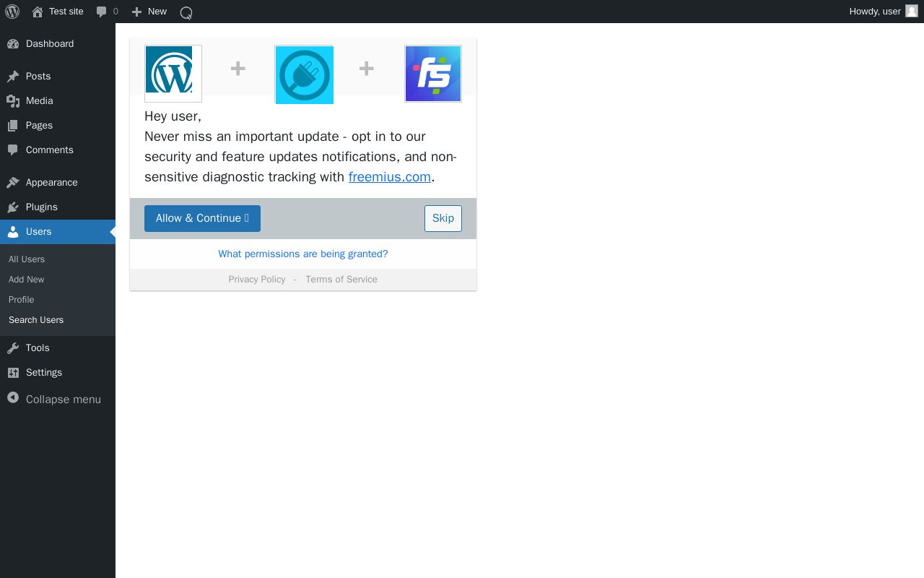Skip the opt-in prompt
Viewport: 924px width, 578px height.
pyautogui.click(x=443, y=218)
